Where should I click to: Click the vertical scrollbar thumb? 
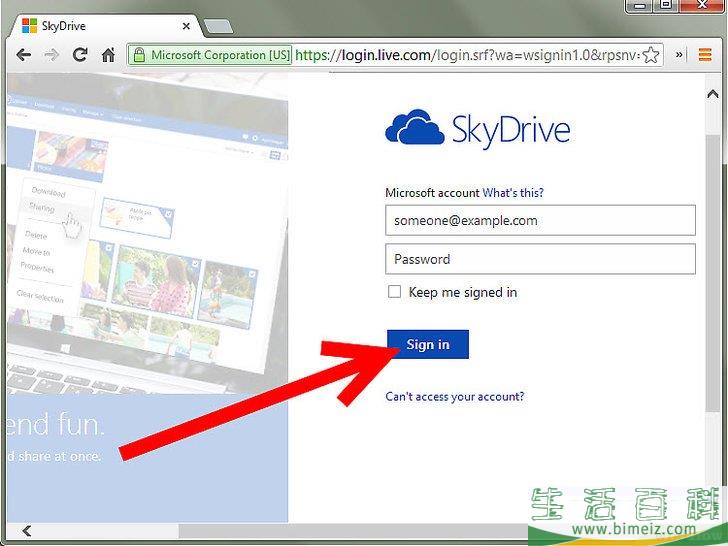(713, 273)
